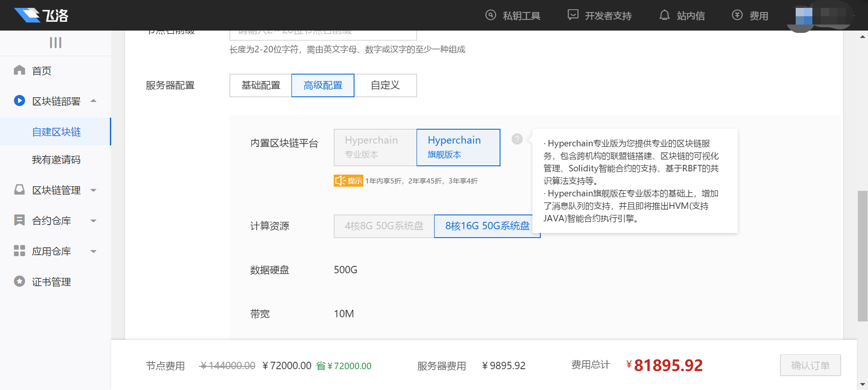Click the 开发者支持 chat icon
This screenshot has height=390, width=868.
point(573,15)
